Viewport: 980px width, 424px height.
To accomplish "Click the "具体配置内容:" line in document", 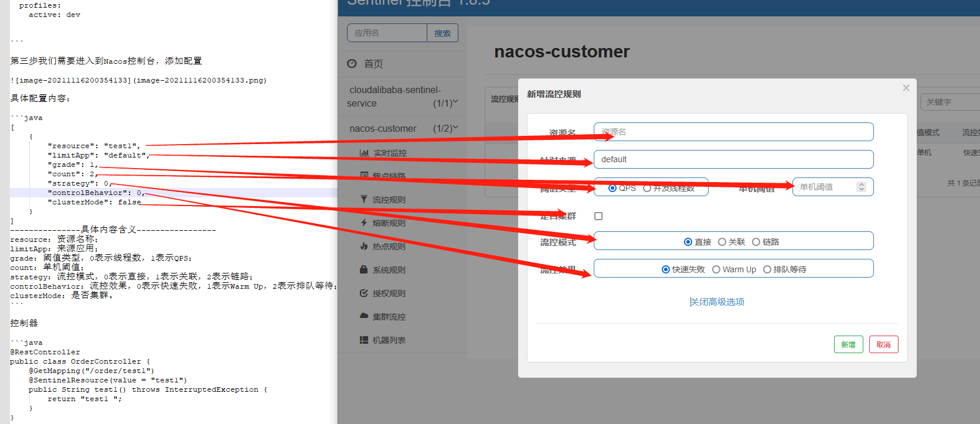I will pyautogui.click(x=40, y=98).
